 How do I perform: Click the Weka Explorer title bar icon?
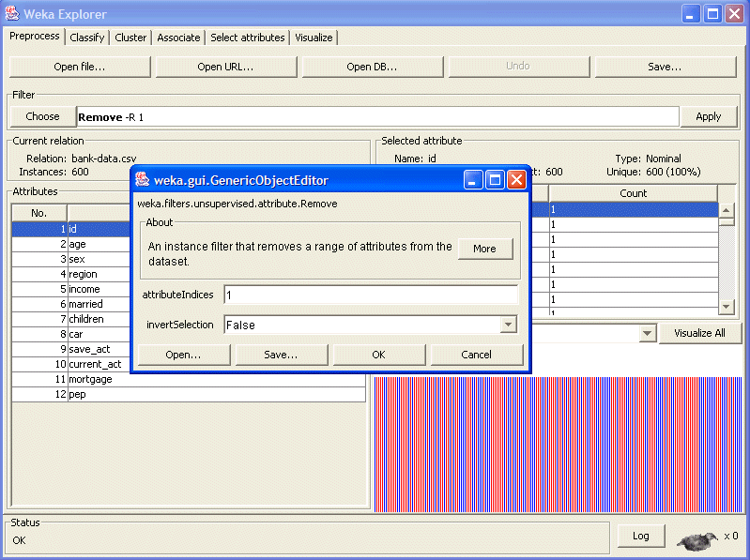click(x=12, y=14)
